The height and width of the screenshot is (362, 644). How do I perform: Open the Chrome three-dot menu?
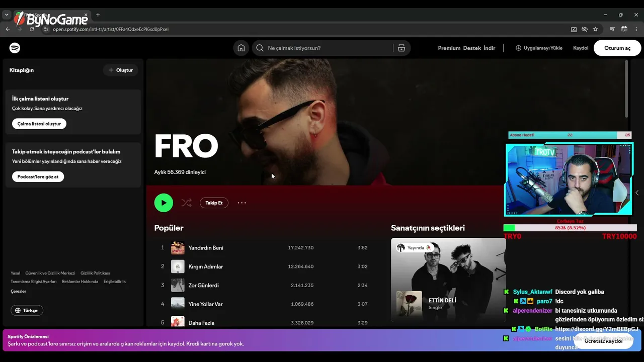click(636, 29)
